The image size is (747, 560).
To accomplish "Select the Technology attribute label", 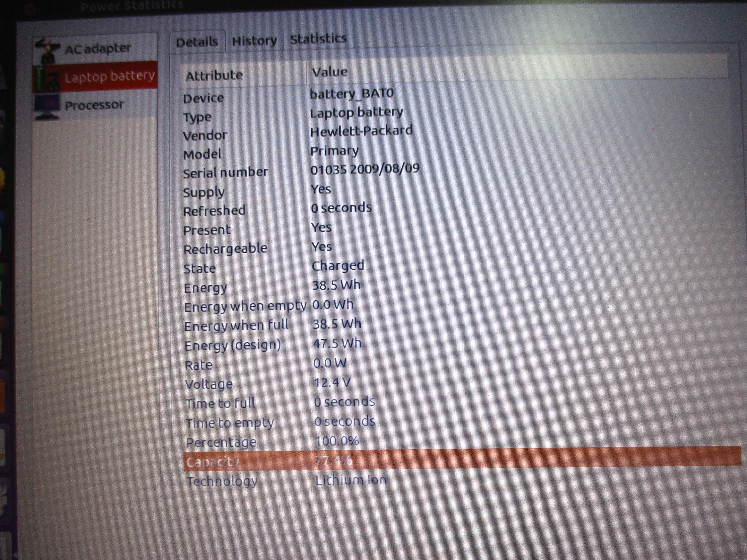I will coord(222,482).
